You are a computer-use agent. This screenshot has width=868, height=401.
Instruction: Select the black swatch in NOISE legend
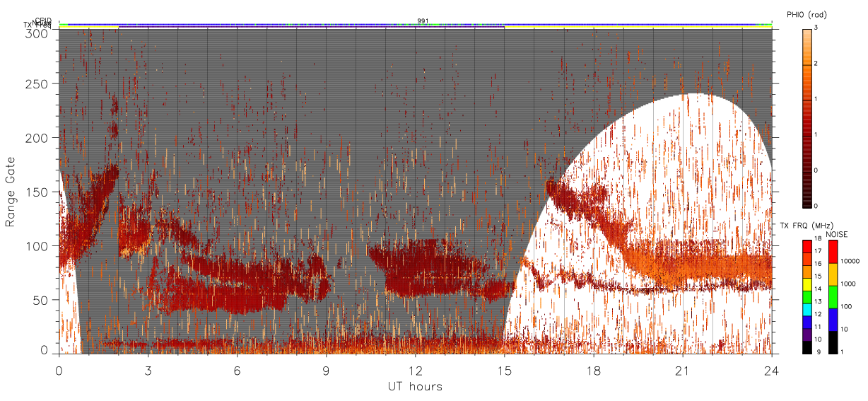(833, 342)
